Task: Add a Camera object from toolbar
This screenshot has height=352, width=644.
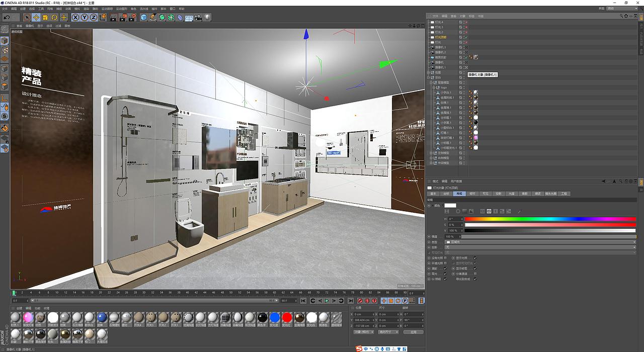Action: (x=198, y=18)
